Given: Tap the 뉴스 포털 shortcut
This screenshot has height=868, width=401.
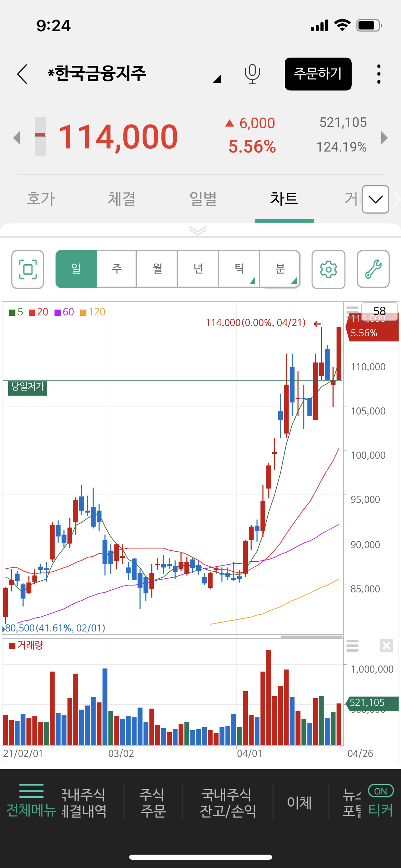Looking at the screenshot, I should (352, 803).
